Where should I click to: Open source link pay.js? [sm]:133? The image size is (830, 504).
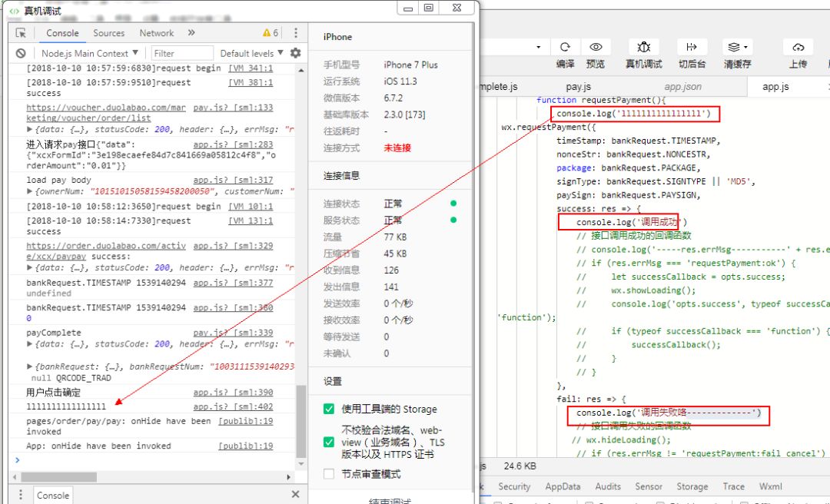(233, 108)
